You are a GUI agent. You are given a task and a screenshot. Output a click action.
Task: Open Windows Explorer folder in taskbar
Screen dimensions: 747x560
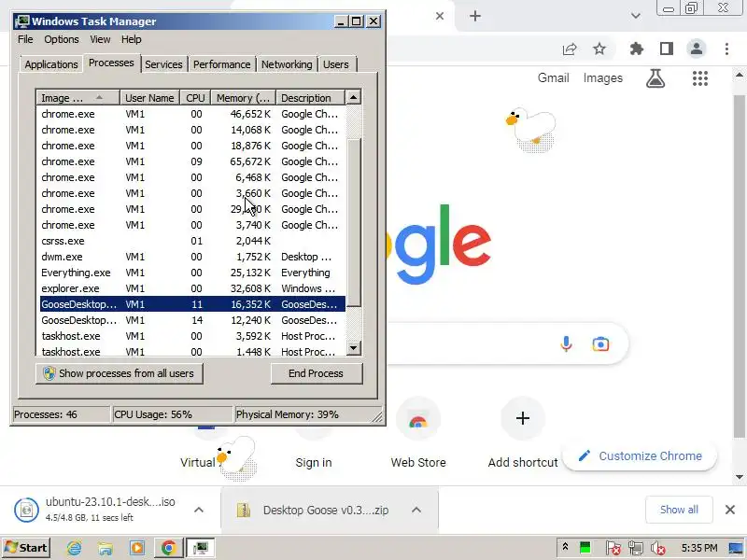point(106,548)
